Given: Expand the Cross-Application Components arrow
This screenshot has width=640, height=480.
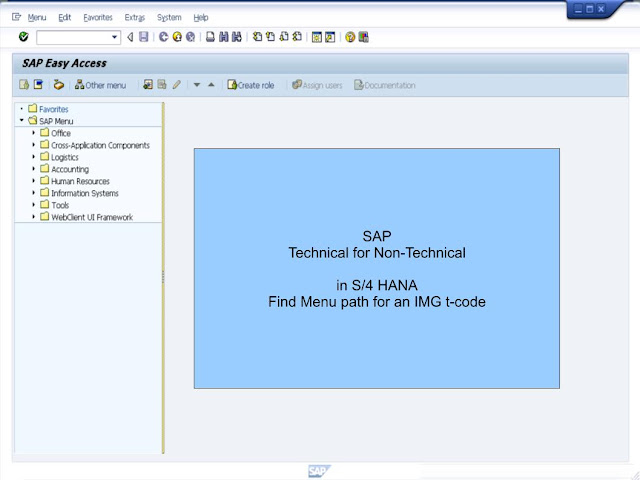Looking at the screenshot, I should coord(34,144).
